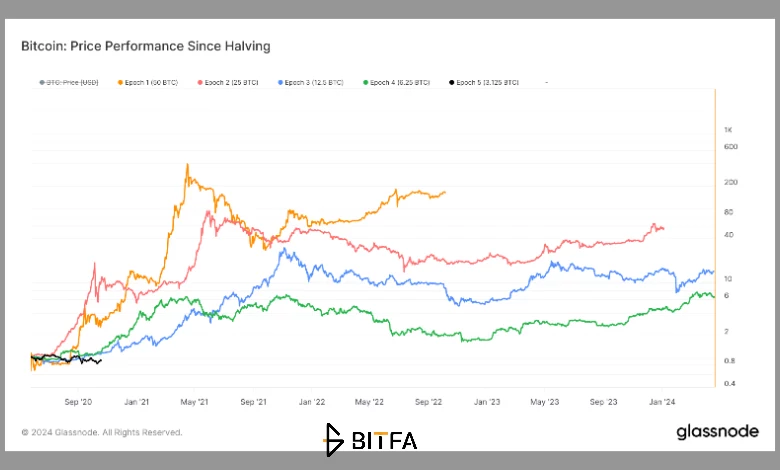Screen dimensions: 780x470
Task: Toggle the BTC Price (USD) legend entry
Action: (69, 83)
